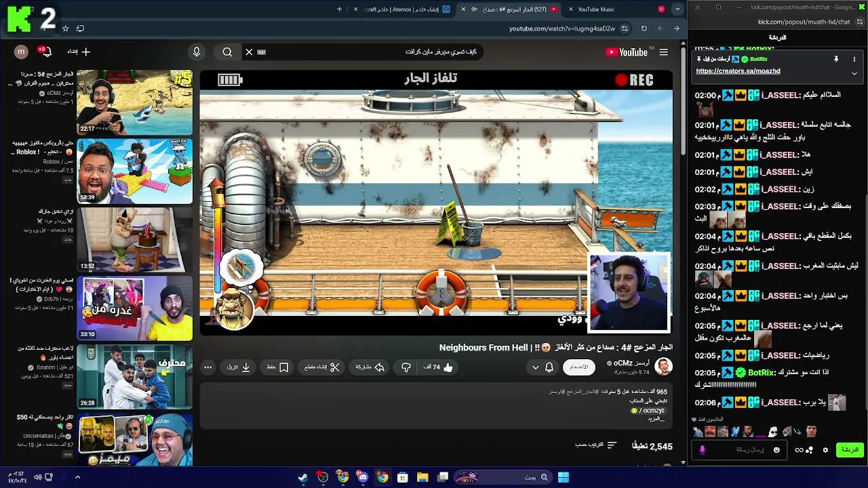Save the video using the bookmark button
868x488 pixels.
pyautogui.click(x=278, y=367)
